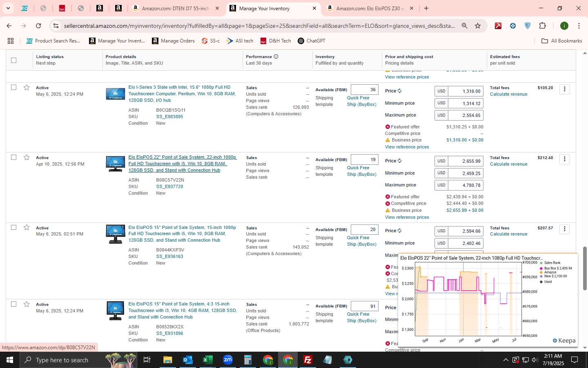Go back to the previous page
The width and height of the screenshot is (588, 368).
click(9, 26)
